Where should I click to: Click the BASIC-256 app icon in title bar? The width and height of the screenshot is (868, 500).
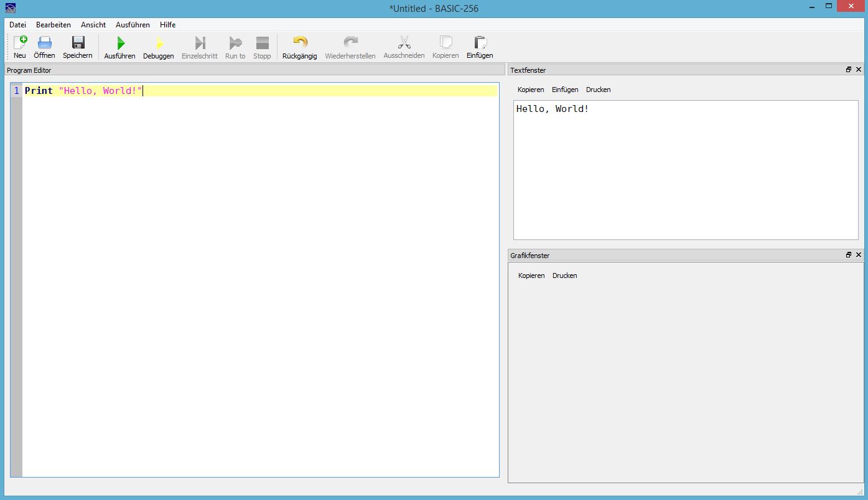(10, 8)
